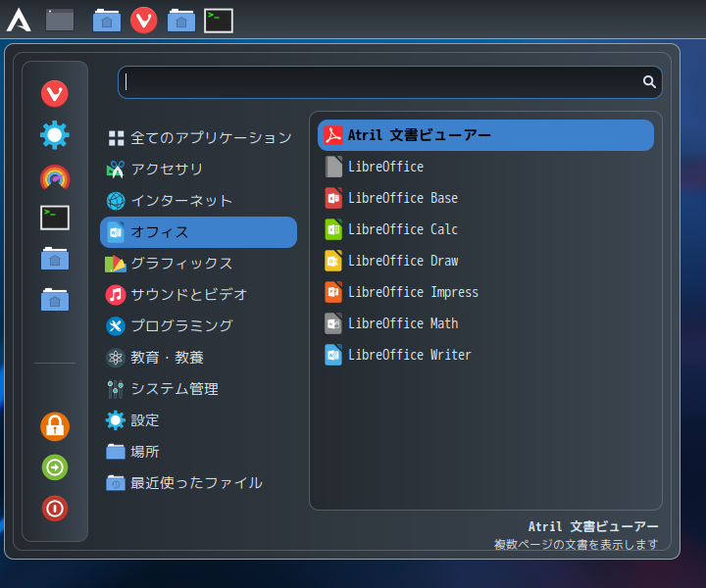Open 最近使ったファイル category
Screen dimensions: 706x588
coord(198,483)
